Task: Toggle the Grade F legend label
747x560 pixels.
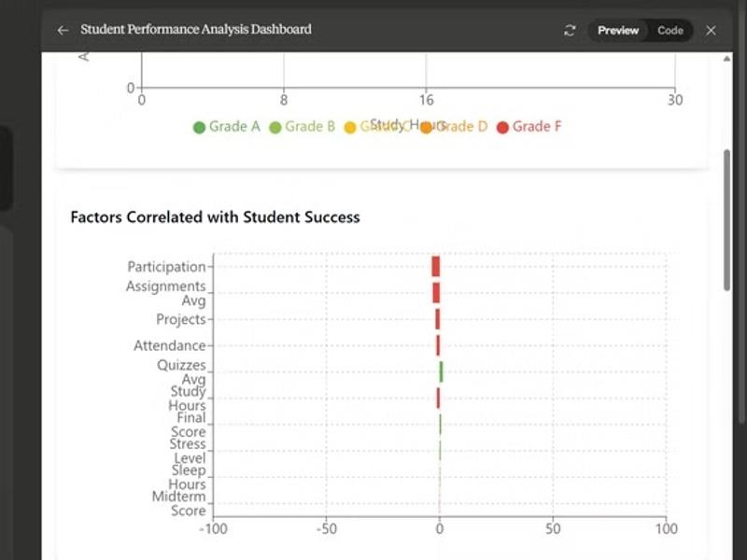Action: click(x=537, y=126)
